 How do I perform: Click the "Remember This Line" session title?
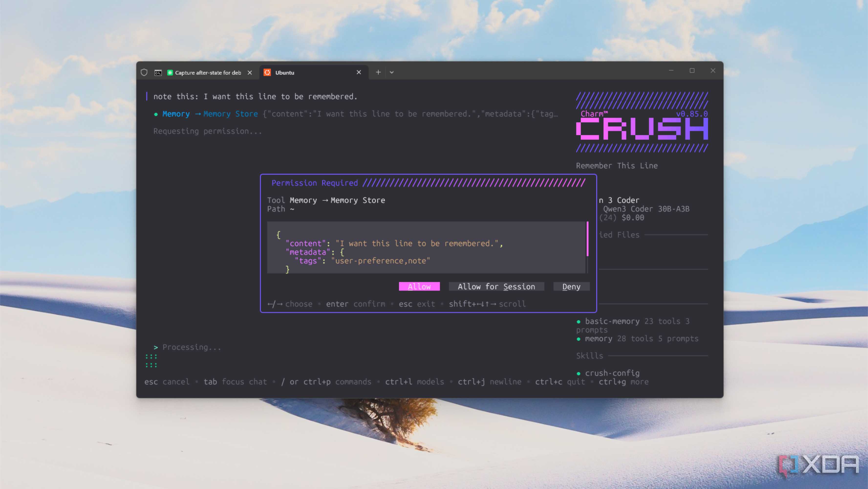(x=617, y=166)
